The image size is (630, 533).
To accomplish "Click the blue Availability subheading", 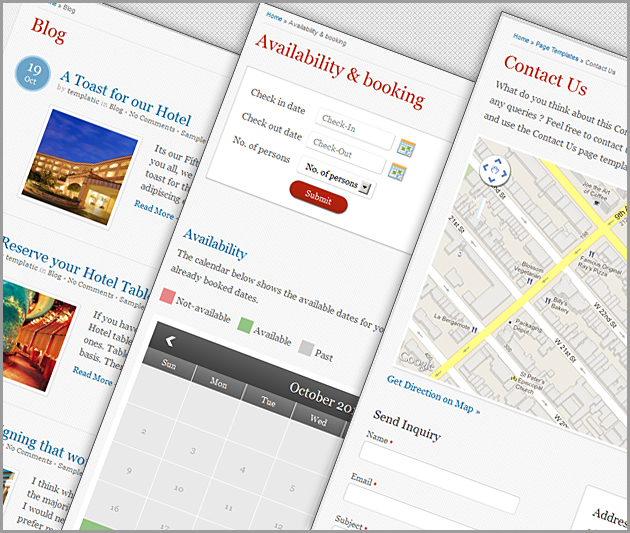I will [x=215, y=243].
